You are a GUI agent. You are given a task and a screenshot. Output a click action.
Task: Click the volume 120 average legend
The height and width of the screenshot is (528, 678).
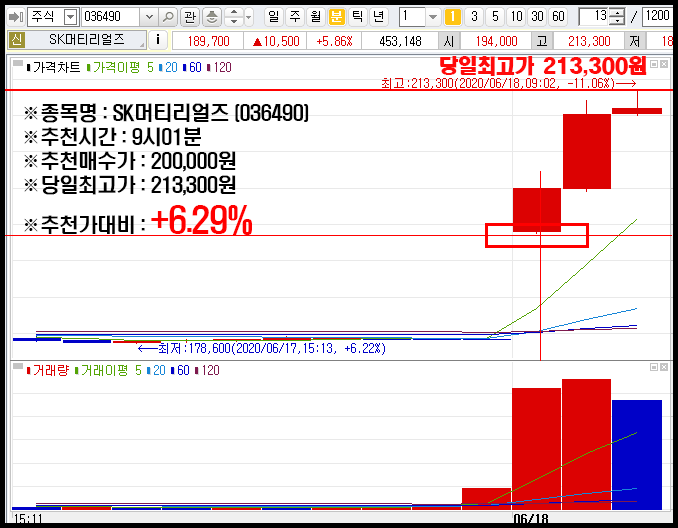[x=207, y=370]
